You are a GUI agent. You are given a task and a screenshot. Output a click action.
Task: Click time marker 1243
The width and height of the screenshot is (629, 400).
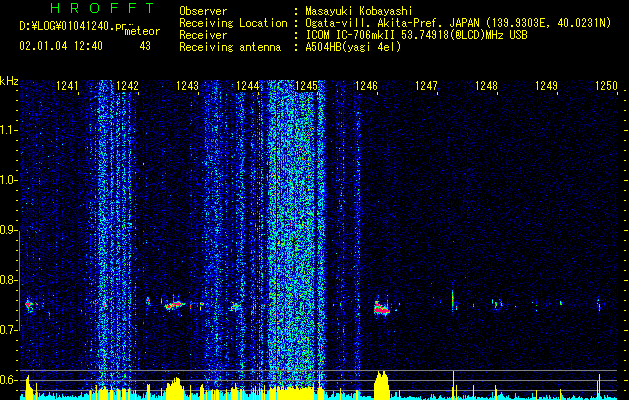(x=187, y=86)
